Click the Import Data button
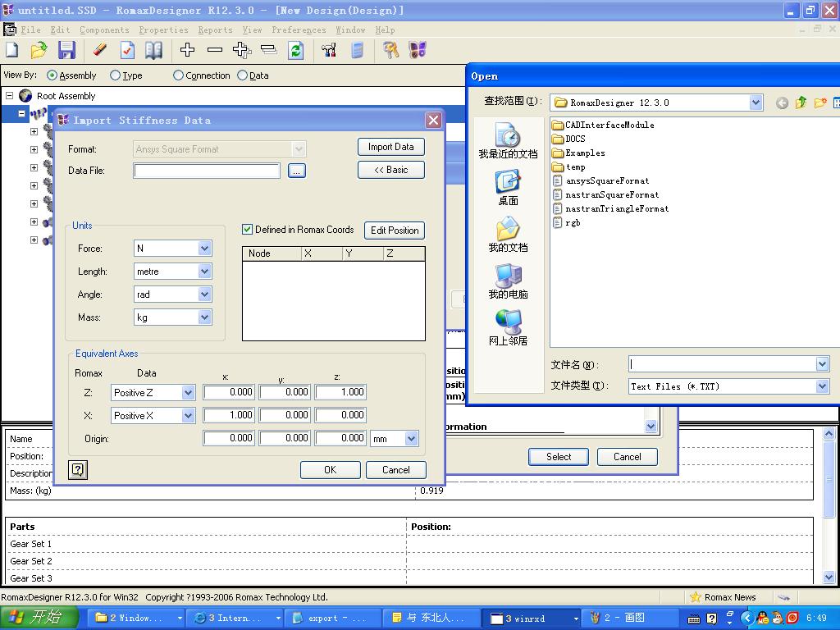The height and width of the screenshot is (630, 840). 391,147
